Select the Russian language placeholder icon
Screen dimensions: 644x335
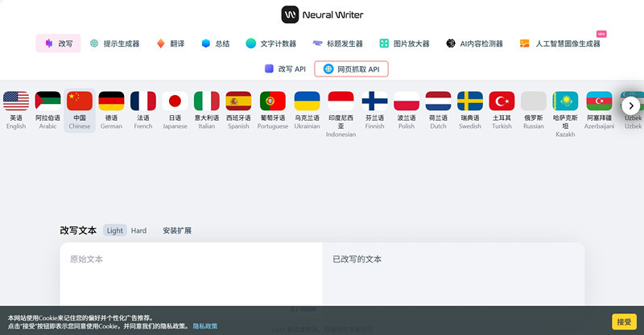tap(534, 101)
